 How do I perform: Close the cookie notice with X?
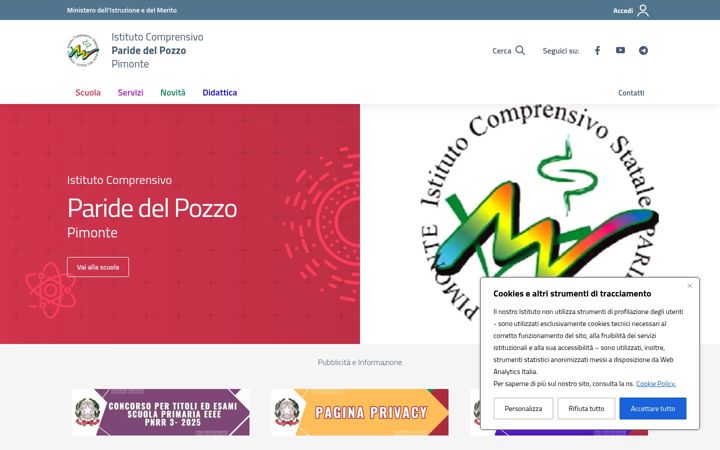coord(690,286)
